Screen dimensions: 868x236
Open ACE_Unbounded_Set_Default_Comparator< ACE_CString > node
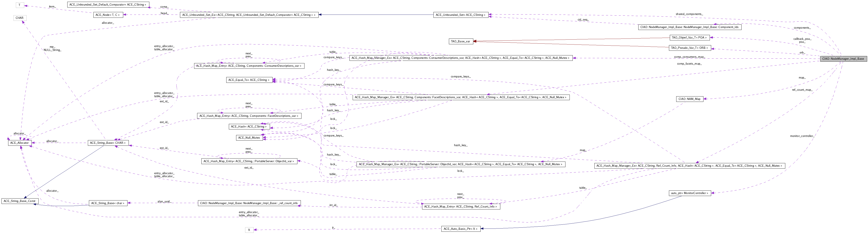pos(108,5)
